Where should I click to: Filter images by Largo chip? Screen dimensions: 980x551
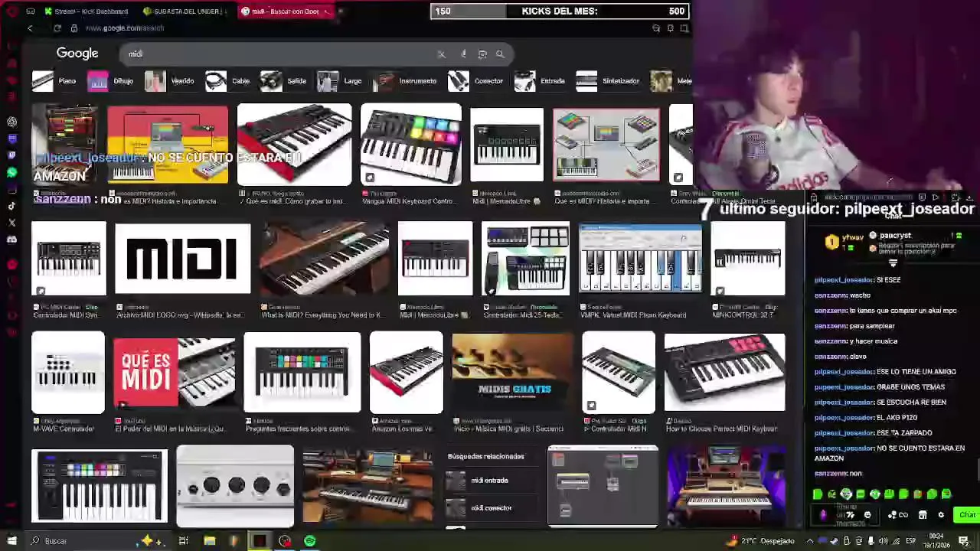tap(340, 81)
